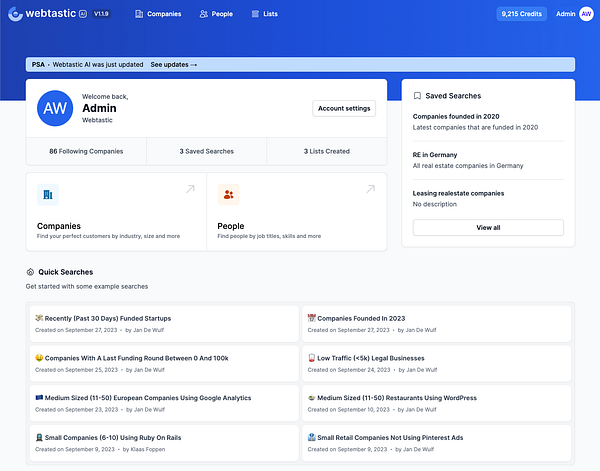
Task: Run Small Retail Companies Not Using Pinterest Ads
Action: (437, 443)
